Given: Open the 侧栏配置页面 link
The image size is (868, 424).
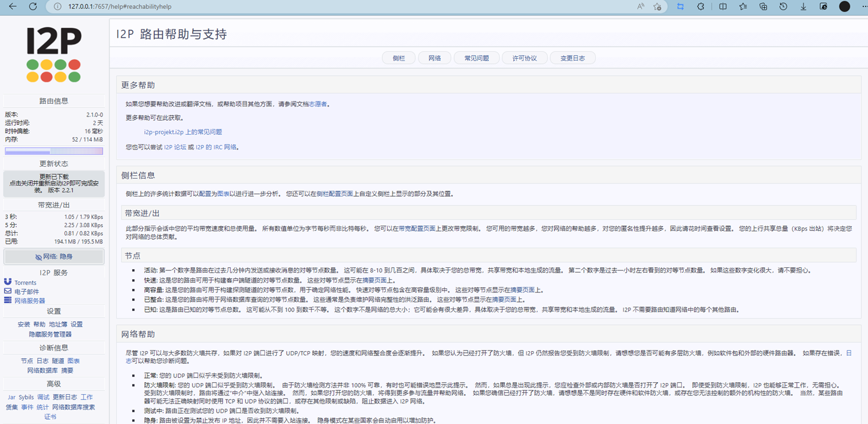Looking at the screenshot, I should coord(335,194).
